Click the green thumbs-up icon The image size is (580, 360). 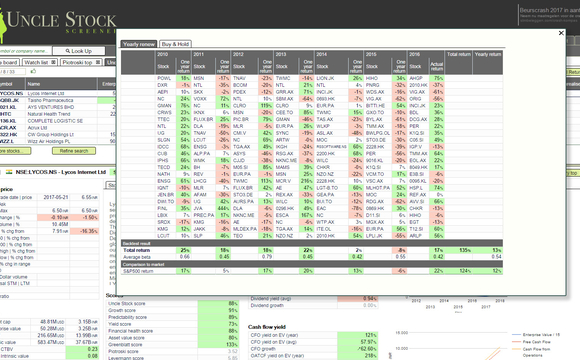[33, 71]
